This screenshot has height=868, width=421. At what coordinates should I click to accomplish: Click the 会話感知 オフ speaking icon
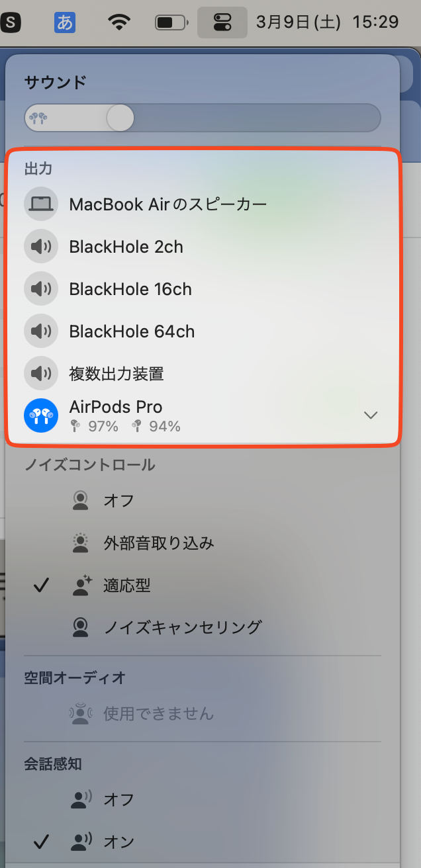pyautogui.click(x=81, y=799)
